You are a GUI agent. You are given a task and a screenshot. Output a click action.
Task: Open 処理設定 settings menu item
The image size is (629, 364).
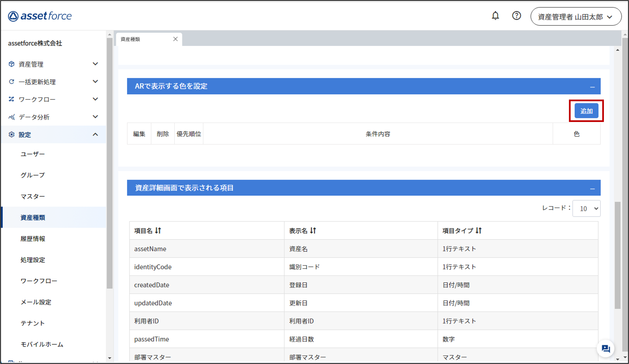[33, 260]
